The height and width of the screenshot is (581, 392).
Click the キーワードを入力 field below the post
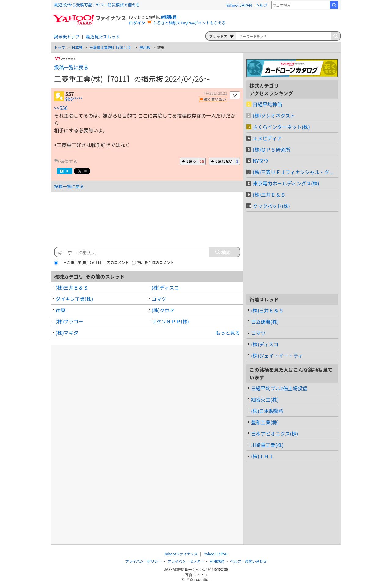coord(132,252)
